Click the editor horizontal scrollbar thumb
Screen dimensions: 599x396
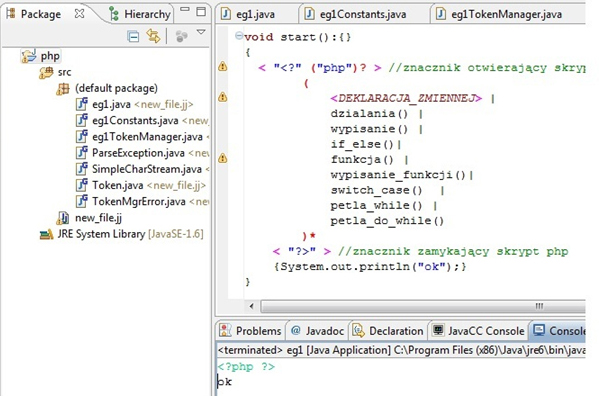coord(423,306)
